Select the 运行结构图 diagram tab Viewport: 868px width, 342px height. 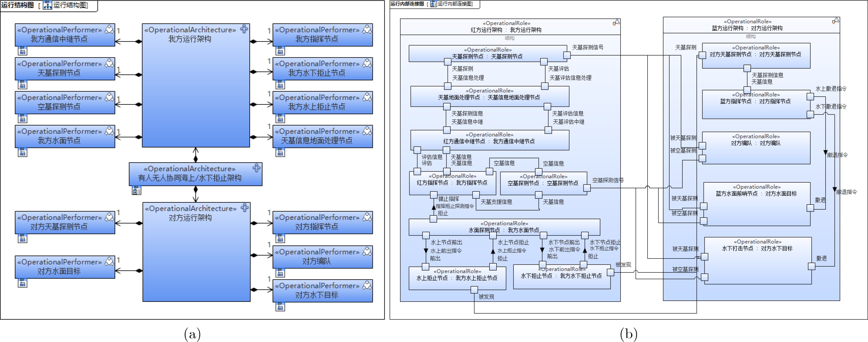click(17, 5)
